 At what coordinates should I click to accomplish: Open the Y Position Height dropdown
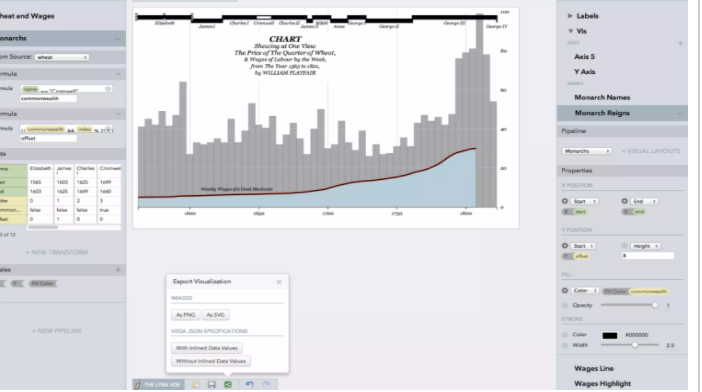pos(645,246)
